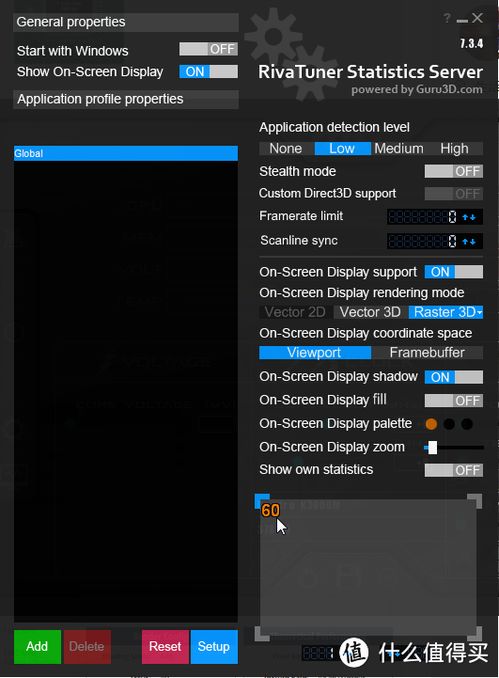Toggle Start with Windows switch
This screenshot has height=678, width=499.
208,49
